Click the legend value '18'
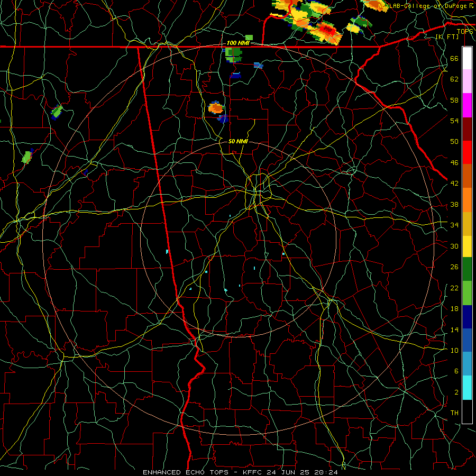 [x=454, y=309]
